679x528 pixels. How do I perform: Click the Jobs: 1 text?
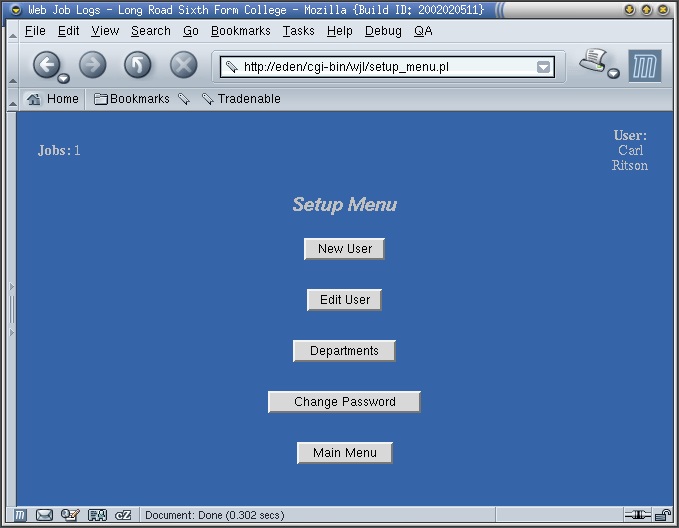(x=59, y=150)
